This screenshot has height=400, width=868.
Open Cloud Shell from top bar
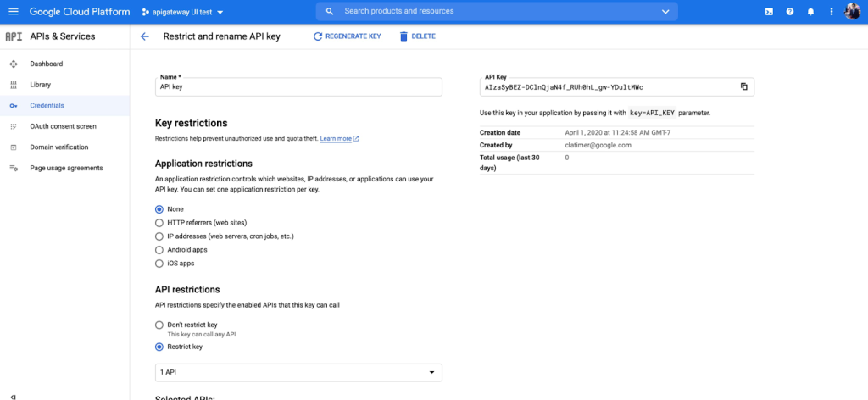click(x=768, y=12)
